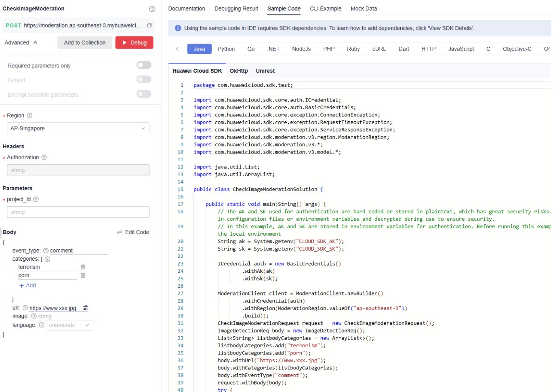
Task: Select the HTTP language tab
Action: point(429,49)
